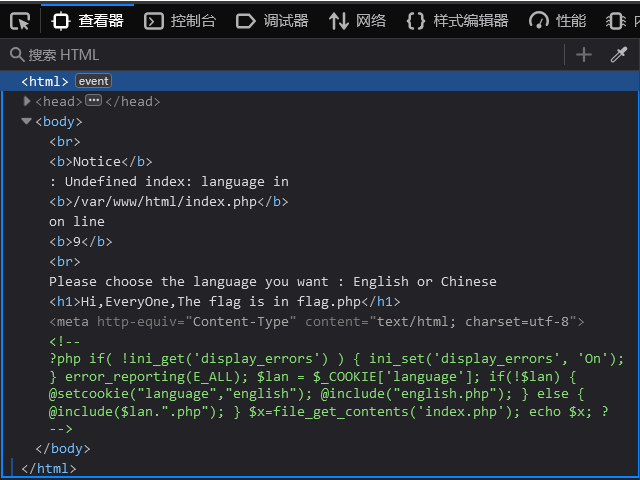Image resolution: width=640 pixels, height=480 pixels.
Task: Click the plus icon to create node
Action: pos(584,54)
